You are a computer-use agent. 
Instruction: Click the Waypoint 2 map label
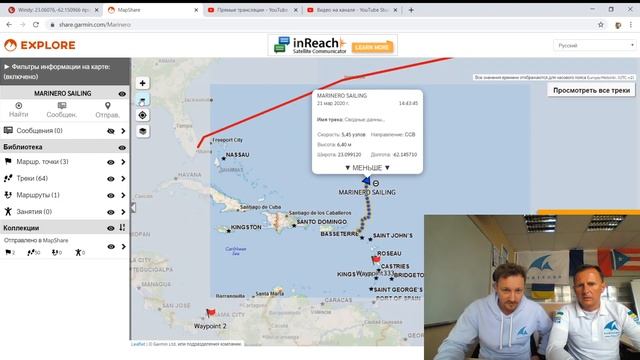(x=210, y=326)
